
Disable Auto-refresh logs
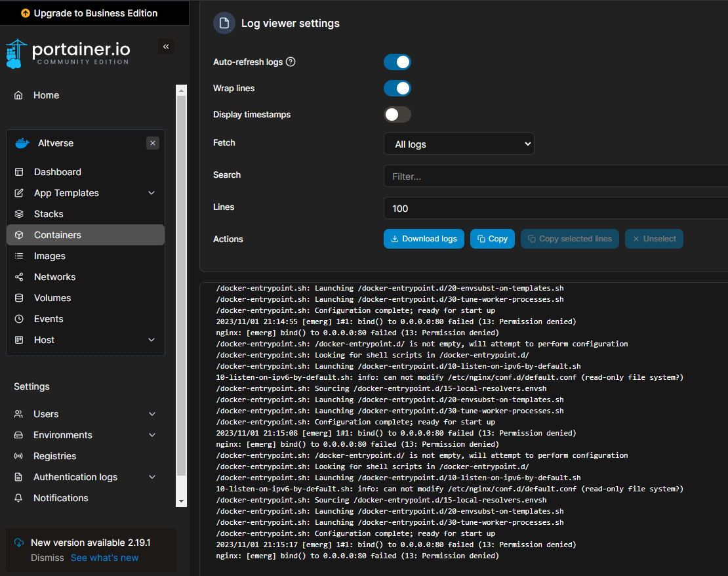click(397, 62)
